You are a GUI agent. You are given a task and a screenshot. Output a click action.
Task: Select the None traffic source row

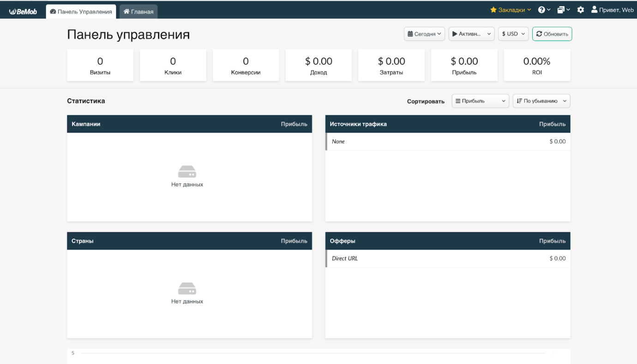448,142
